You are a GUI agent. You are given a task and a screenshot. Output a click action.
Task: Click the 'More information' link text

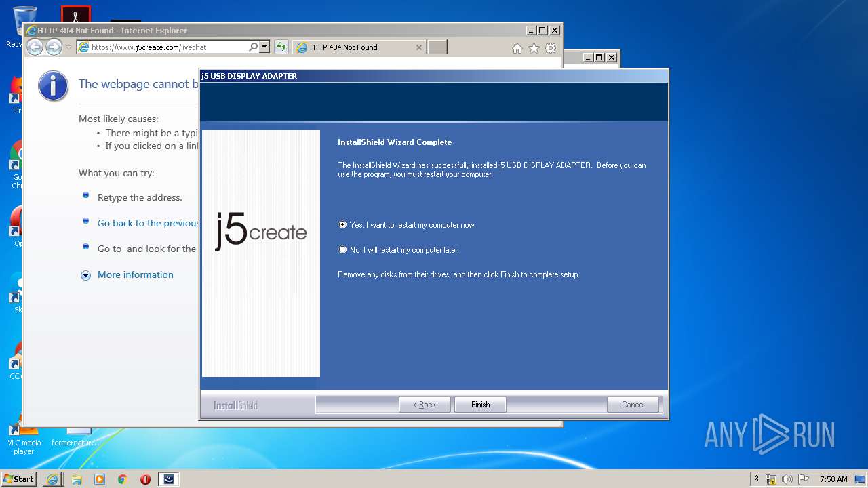[x=135, y=274]
